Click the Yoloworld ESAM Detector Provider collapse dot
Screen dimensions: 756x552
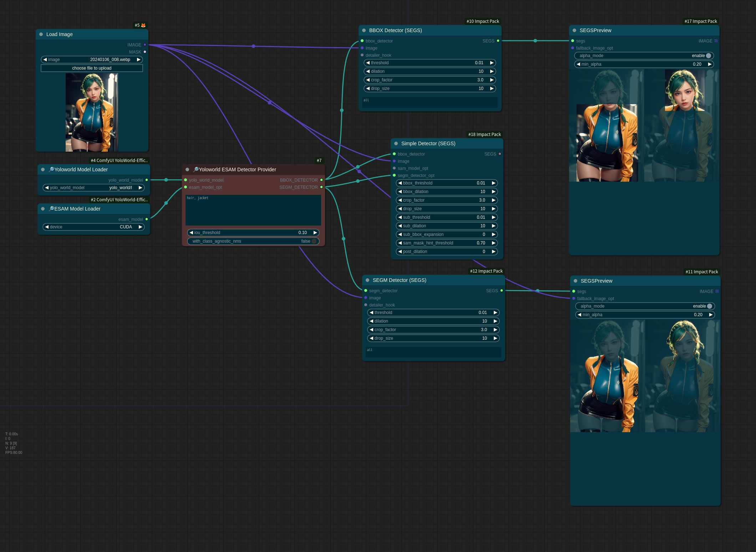coord(187,169)
